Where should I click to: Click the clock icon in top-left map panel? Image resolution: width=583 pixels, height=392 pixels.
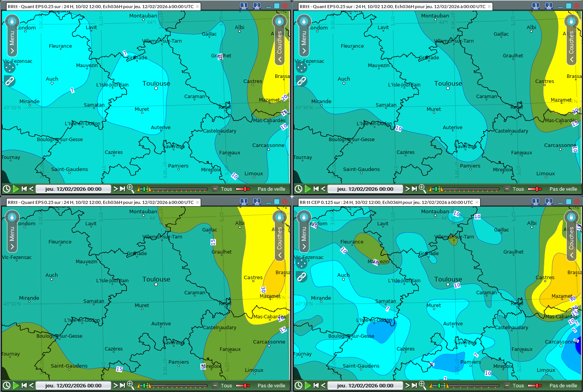click(x=7, y=189)
